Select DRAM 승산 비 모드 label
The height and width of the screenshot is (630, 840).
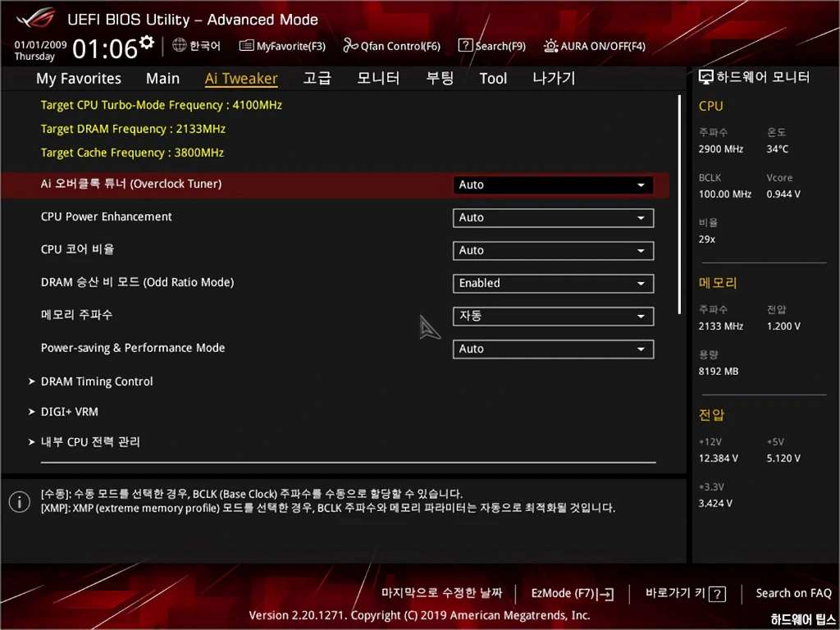tap(137, 282)
